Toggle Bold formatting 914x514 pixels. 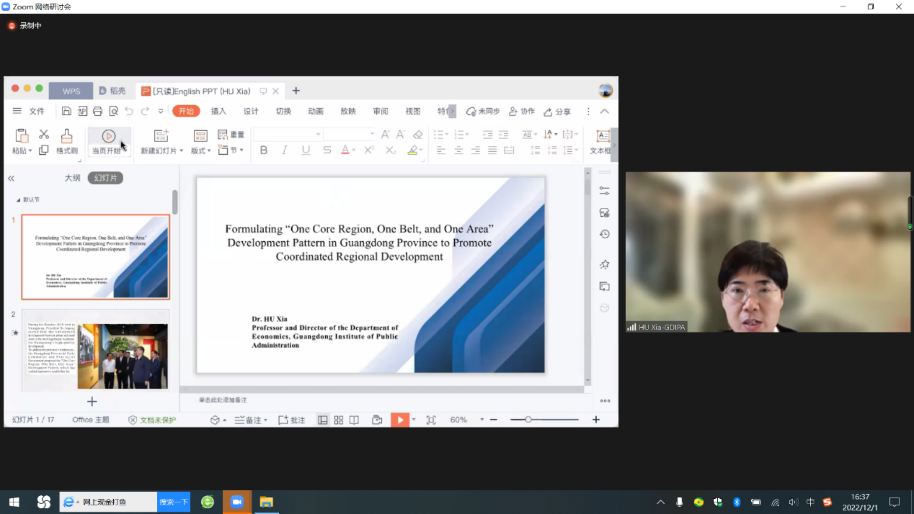pyautogui.click(x=263, y=150)
